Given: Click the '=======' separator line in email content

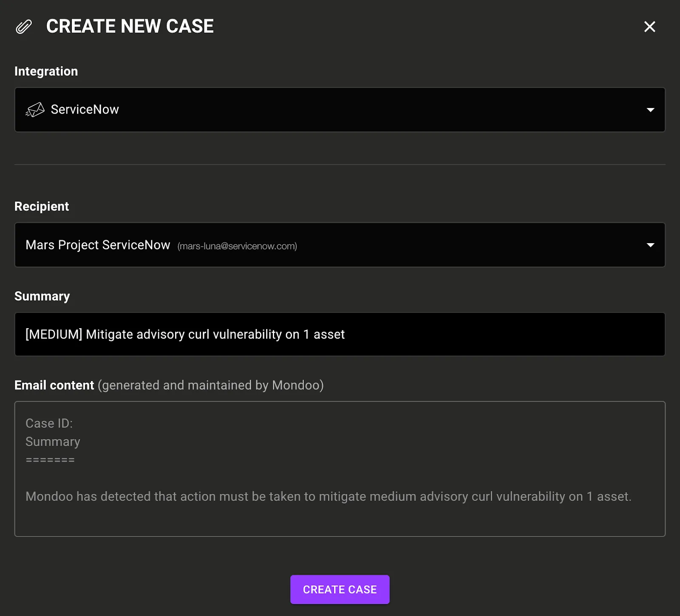Looking at the screenshot, I should pyautogui.click(x=50, y=460).
